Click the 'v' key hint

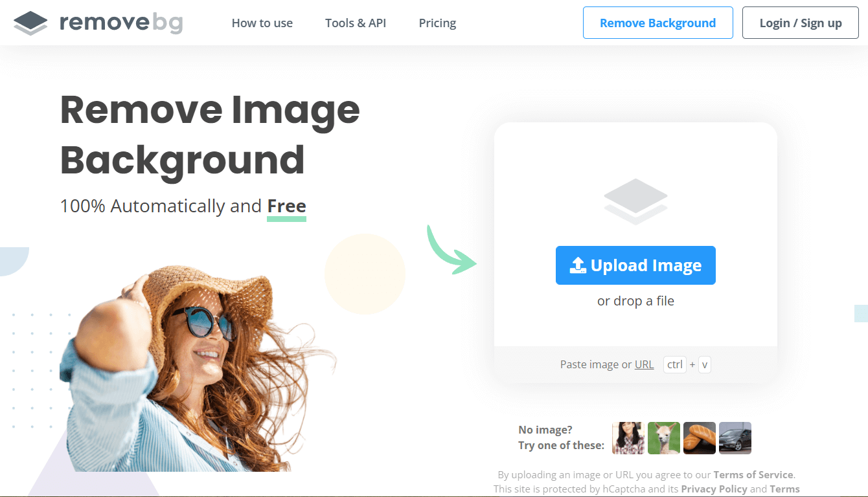(x=705, y=364)
